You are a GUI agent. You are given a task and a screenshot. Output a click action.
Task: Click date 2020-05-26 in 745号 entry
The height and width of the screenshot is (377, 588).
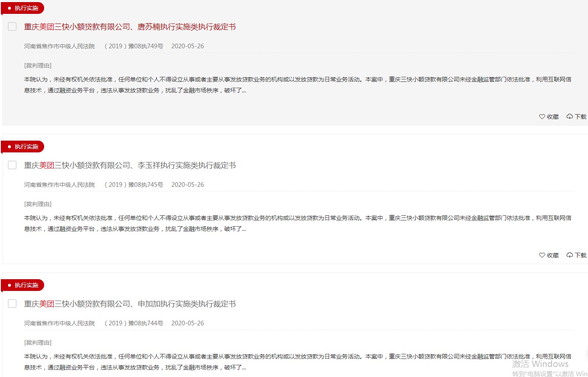tap(187, 185)
